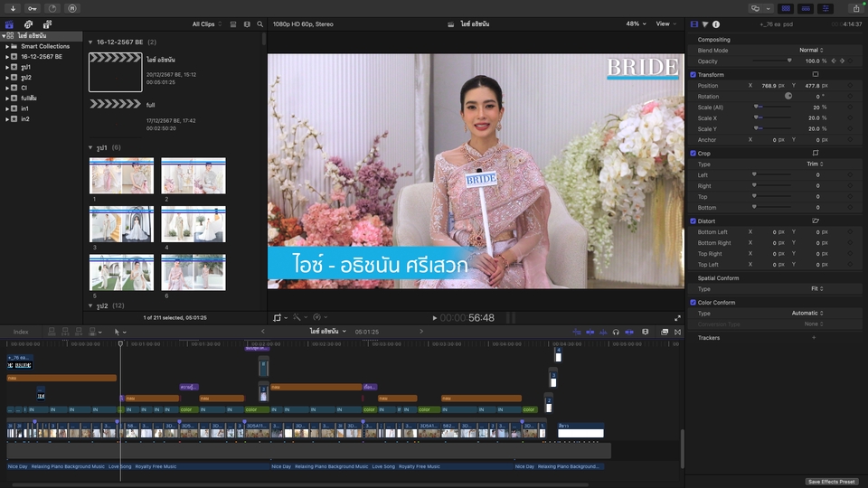Toggle the Browser panel layout button

click(786, 8)
